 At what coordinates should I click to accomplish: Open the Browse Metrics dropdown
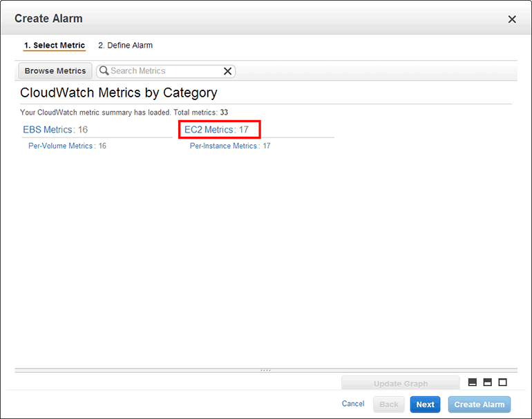[x=55, y=71]
